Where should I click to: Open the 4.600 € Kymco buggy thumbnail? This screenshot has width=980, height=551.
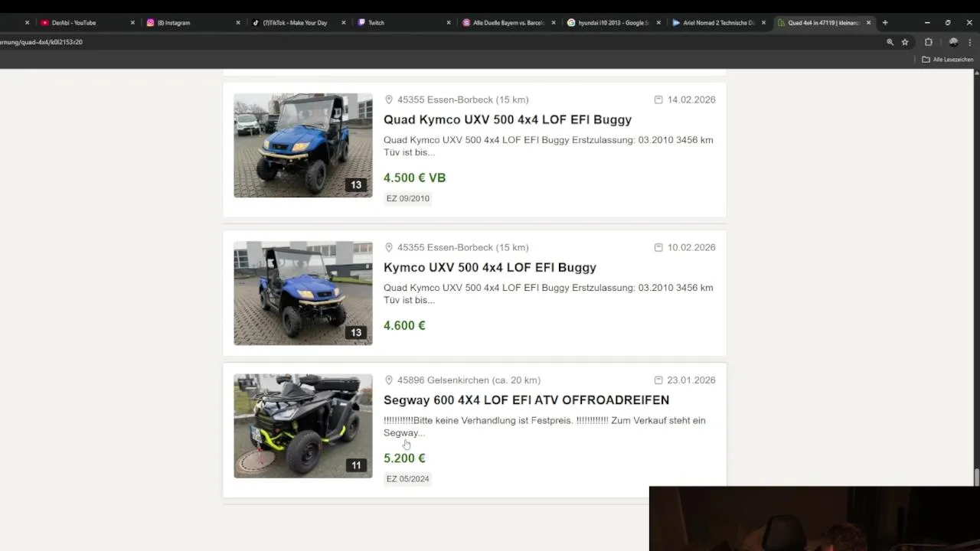click(303, 293)
